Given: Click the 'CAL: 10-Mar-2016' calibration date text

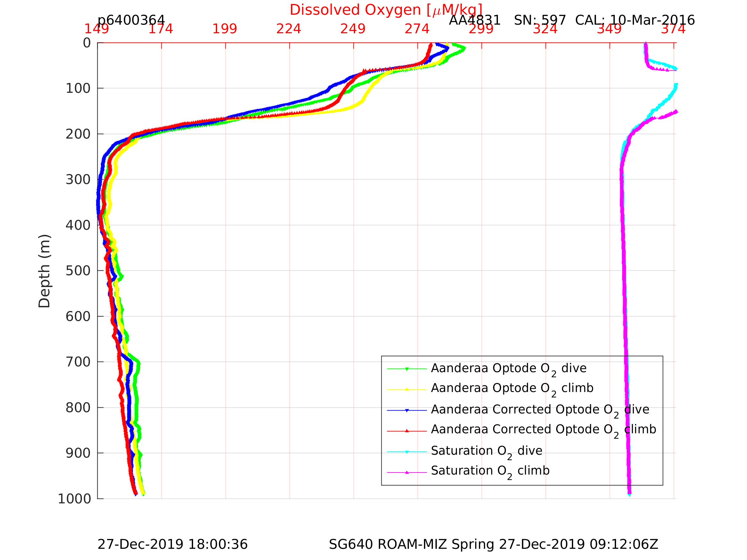Looking at the screenshot, I should click(635, 20).
